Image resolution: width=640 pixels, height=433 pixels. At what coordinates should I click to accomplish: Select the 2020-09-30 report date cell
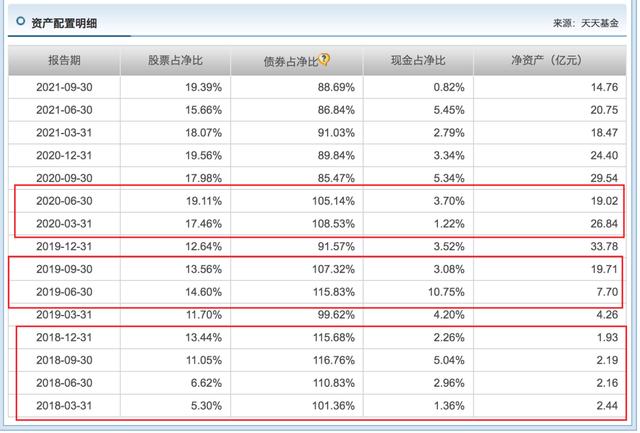coord(64,178)
